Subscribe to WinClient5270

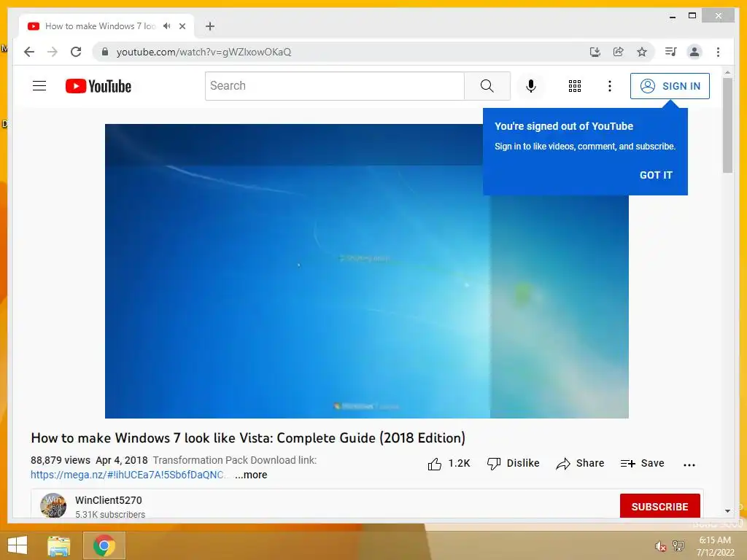tap(659, 506)
